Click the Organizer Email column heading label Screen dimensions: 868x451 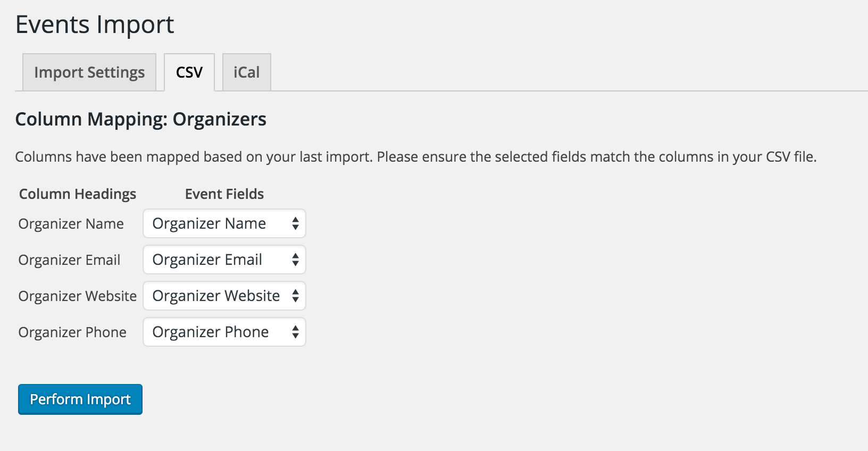tap(70, 260)
